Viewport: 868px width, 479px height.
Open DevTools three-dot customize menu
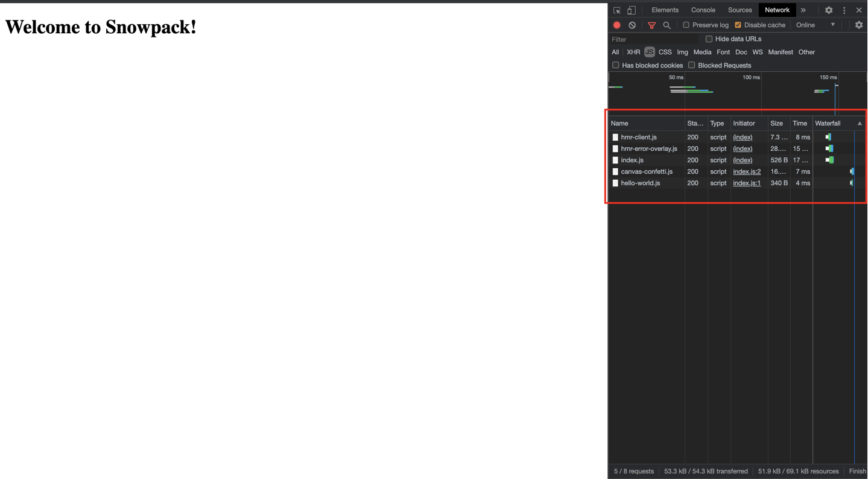pyautogui.click(x=844, y=10)
